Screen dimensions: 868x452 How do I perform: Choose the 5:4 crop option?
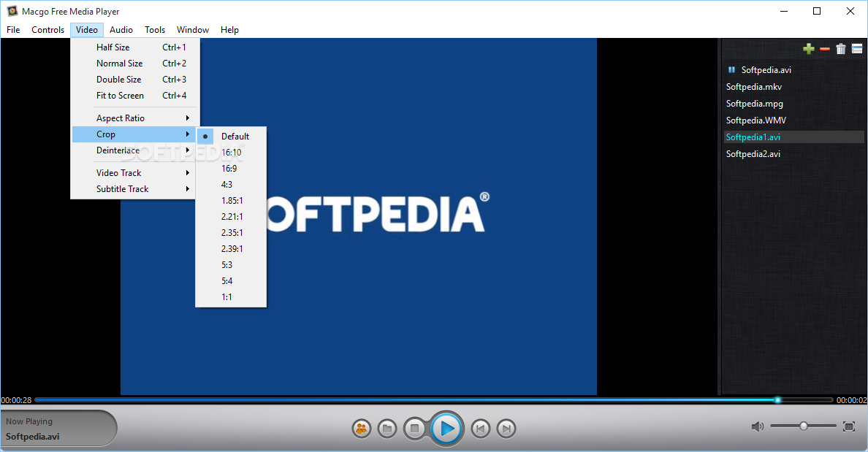pos(232,280)
